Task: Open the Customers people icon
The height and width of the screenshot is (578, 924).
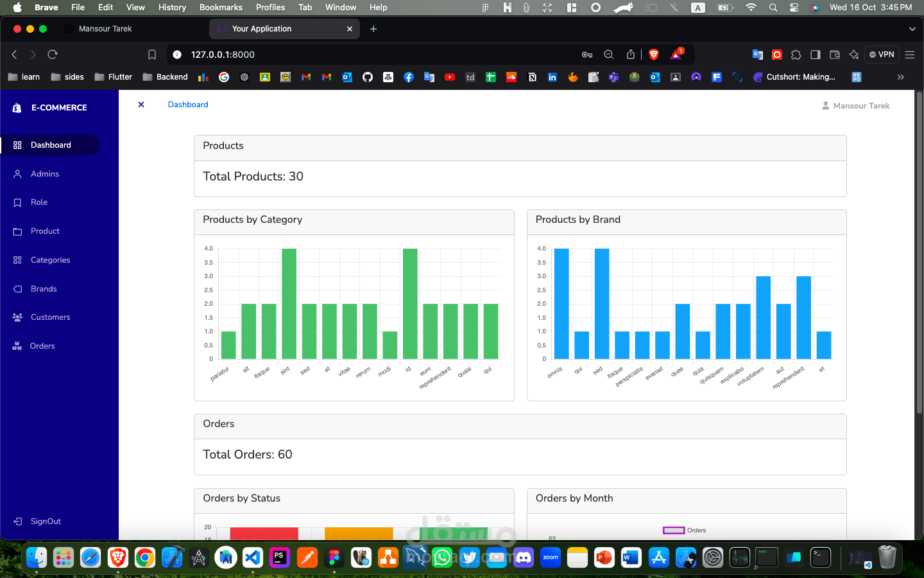Action: [17, 317]
